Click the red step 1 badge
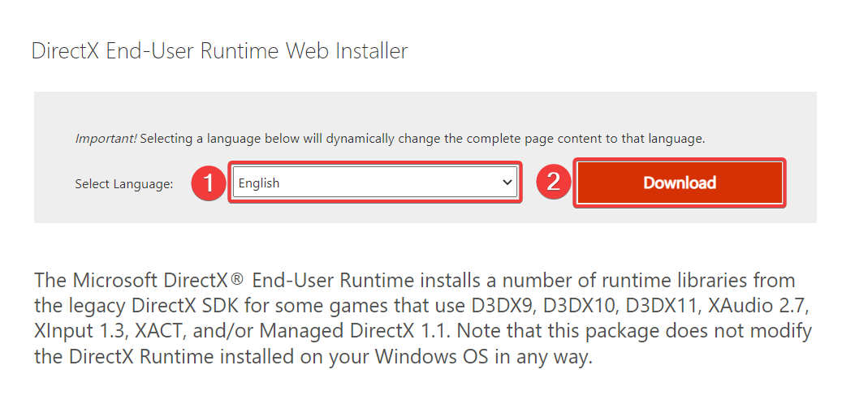 coord(209,183)
